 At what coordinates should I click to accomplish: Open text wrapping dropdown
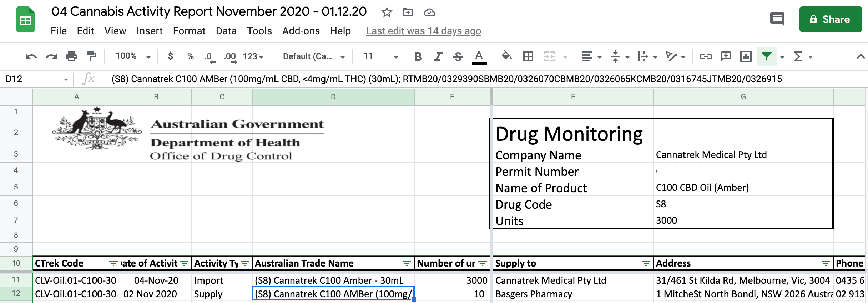[647, 56]
